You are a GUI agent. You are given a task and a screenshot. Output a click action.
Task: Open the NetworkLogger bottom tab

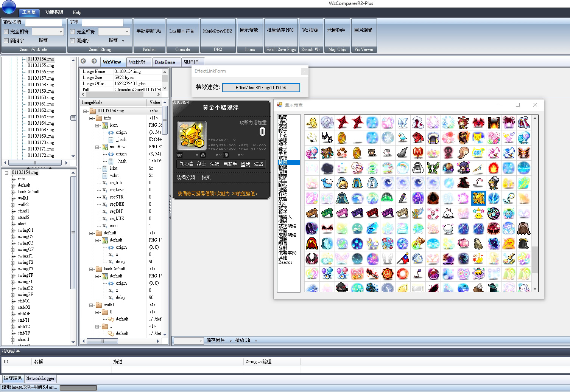point(40,378)
